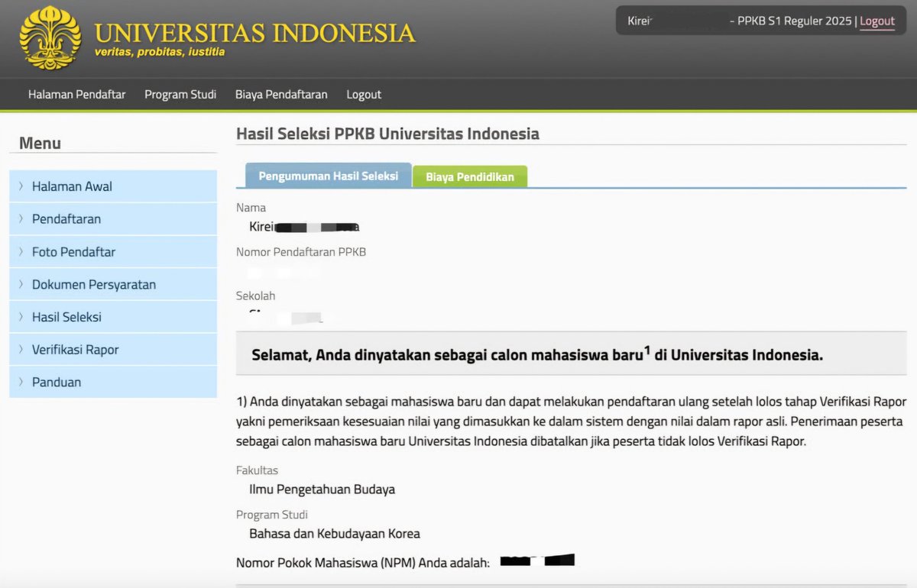Screen dimensions: 917x588
Task: Click the chevron beside Pendaftaran
Action: click(x=21, y=219)
